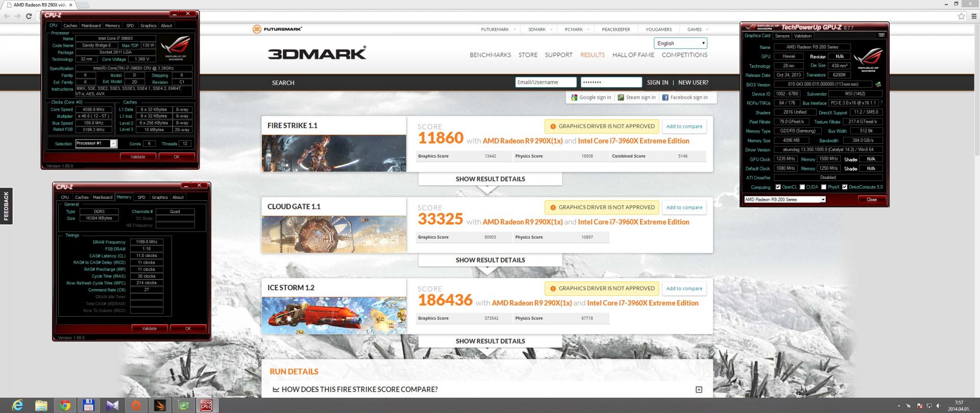Image resolution: width=980 pixels, height=413 pixels.
Task: Open the BENCHMARKS navigation item
Action: [x=490, y=55]
